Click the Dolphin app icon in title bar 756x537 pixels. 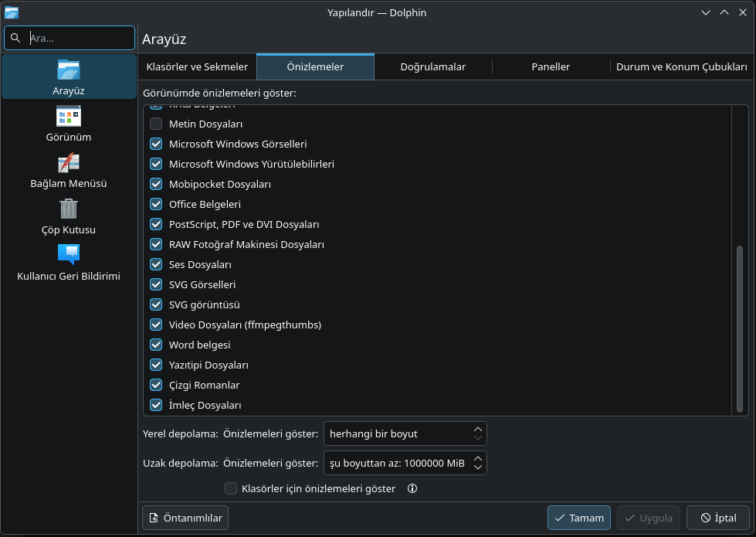coord(12,12)
